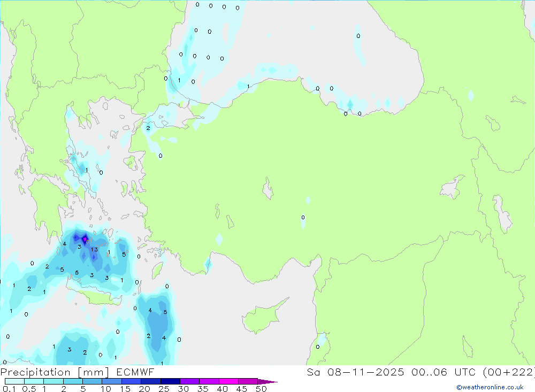
Task: Click the 25–30 mm dark navy swatch
Action: click(x=170, y=381)
